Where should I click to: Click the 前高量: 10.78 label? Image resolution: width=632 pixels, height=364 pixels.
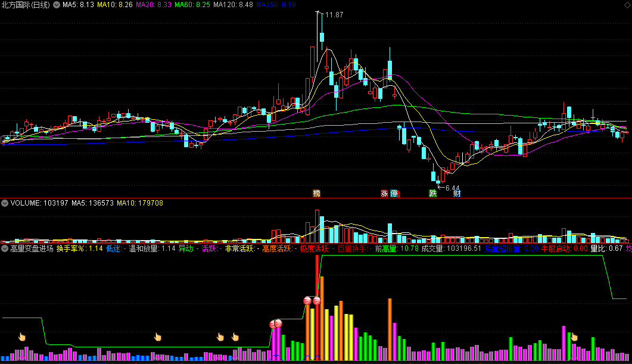397,248
